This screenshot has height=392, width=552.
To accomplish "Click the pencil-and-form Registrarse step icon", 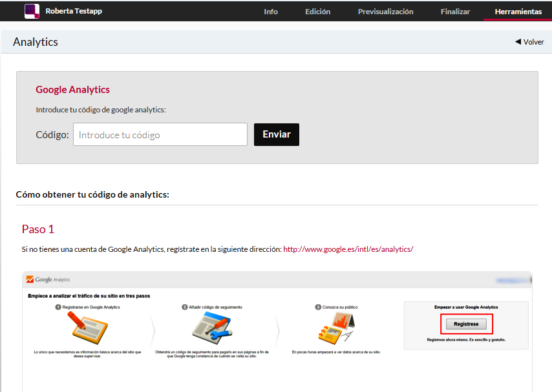I will pyautogui.click(x=87, y=328).
